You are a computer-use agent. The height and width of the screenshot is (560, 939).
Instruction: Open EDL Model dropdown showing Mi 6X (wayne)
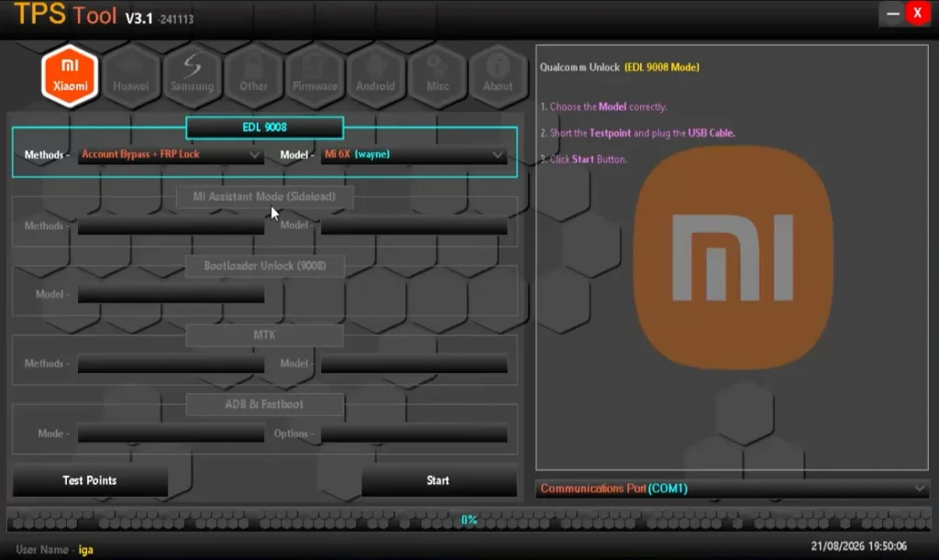point(414,155)
